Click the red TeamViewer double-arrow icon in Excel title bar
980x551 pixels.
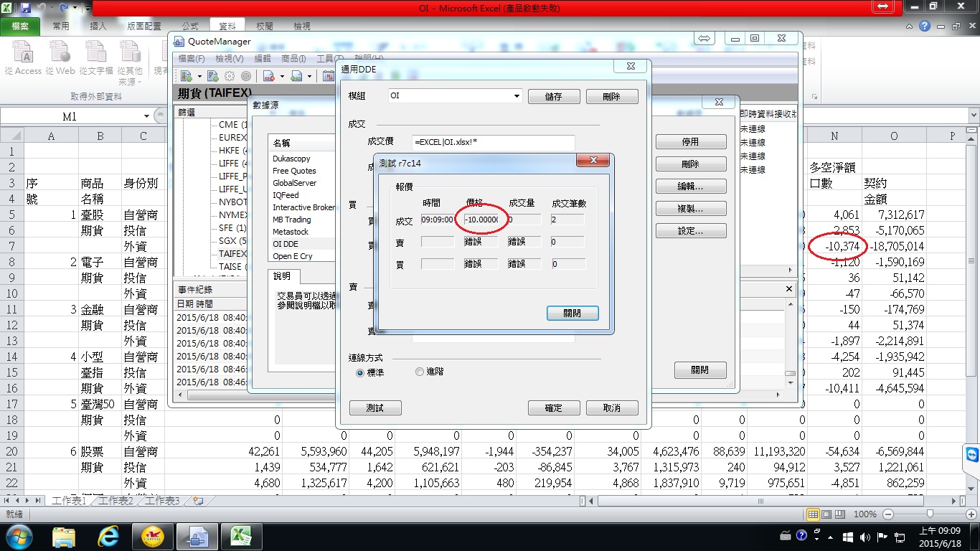[882, 6]
